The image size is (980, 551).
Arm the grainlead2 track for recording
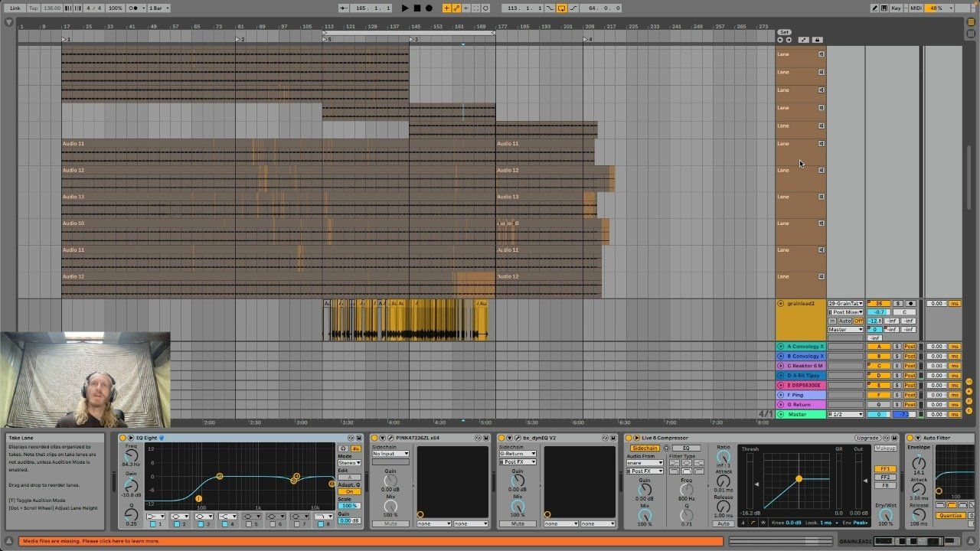pos(910,304)
